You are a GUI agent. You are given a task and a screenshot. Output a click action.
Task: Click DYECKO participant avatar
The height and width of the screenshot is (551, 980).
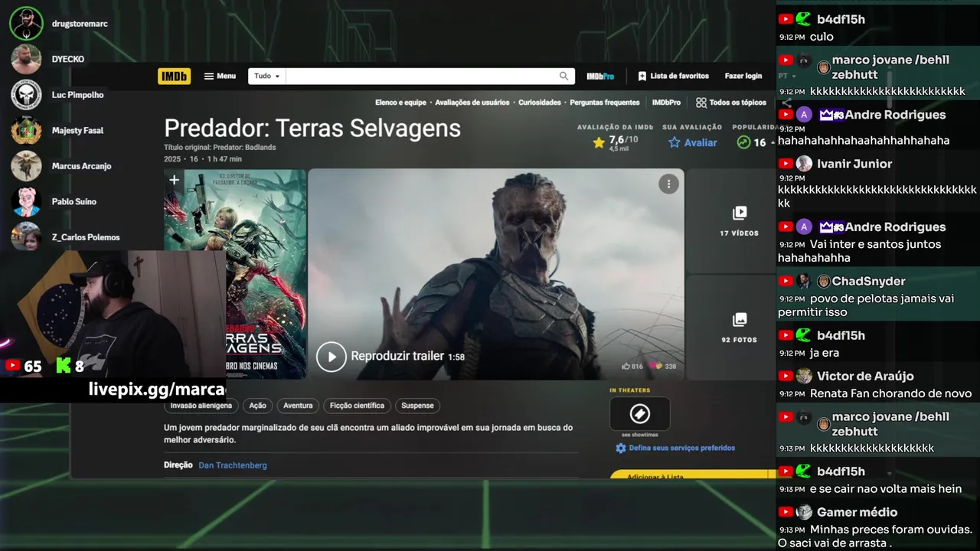pos(26,59)
